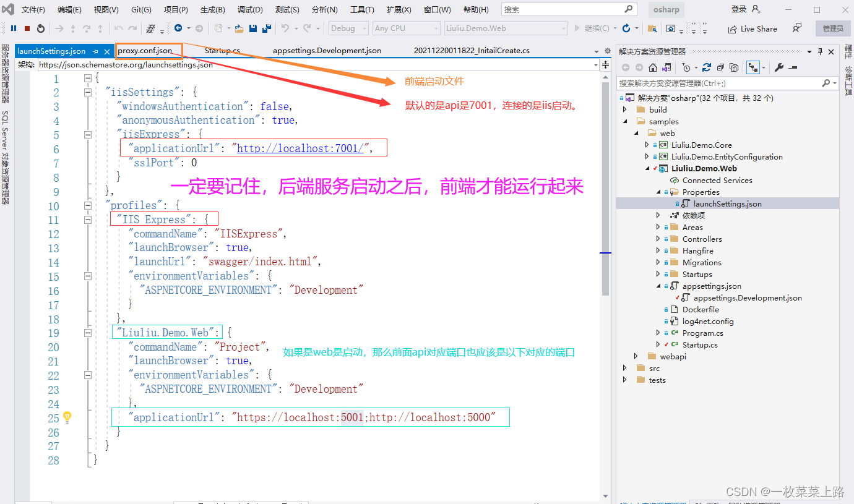Click the Step Out debug icon
This screenshot has height=504, width=854.
click(x=100, y=28)
